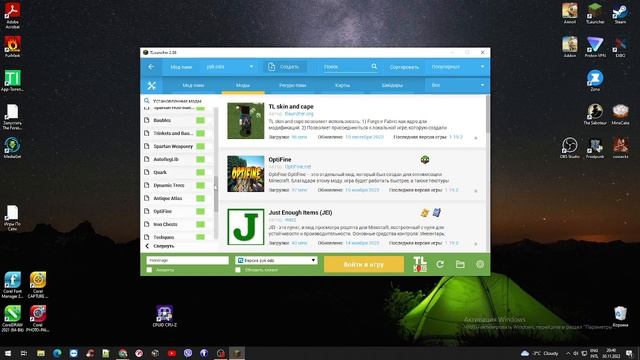Open Adobe Acrobat desktop shortcut
640x360 pixels.
[12, 15]
